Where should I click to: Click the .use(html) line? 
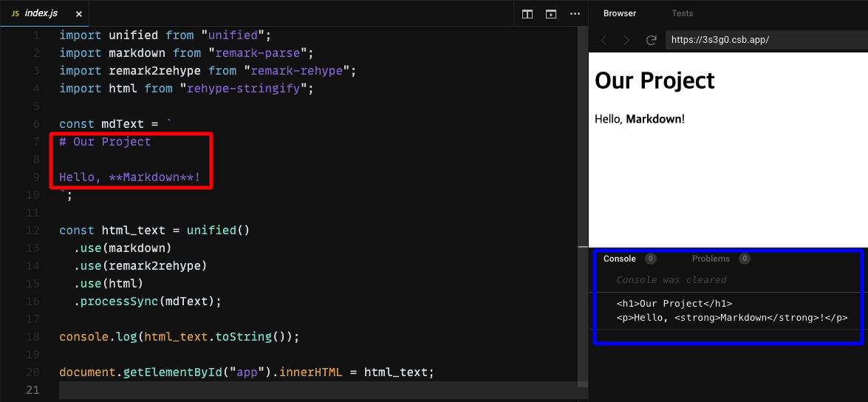[109, 284]
